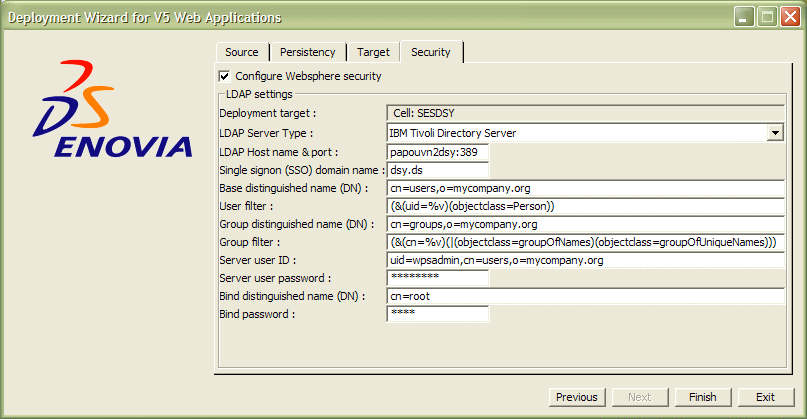Screen dimensions: 807x419
Task: Switch to the Source tab
Action: [x=242, y=52]
